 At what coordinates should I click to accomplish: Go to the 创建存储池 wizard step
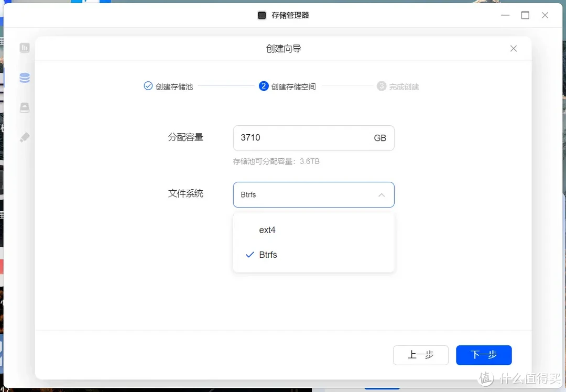click(x=173, y=86)
